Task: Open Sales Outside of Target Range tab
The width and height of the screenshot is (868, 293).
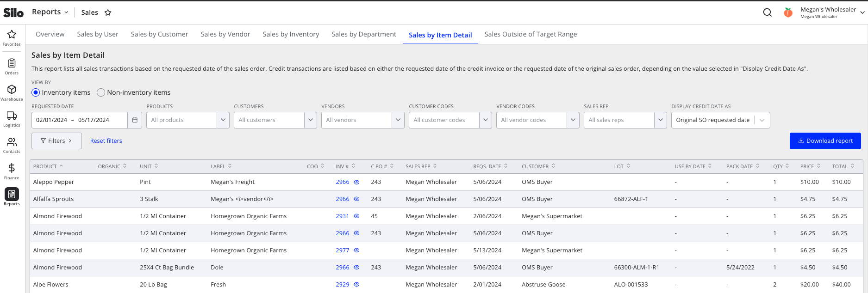Action: [531, 34]
